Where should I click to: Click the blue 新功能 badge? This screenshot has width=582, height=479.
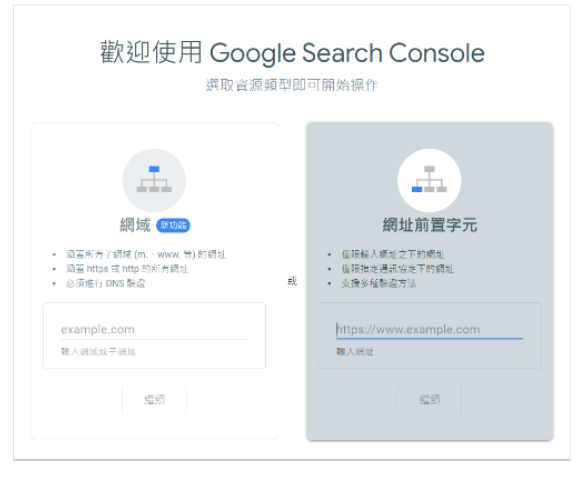tap(173, 225)
